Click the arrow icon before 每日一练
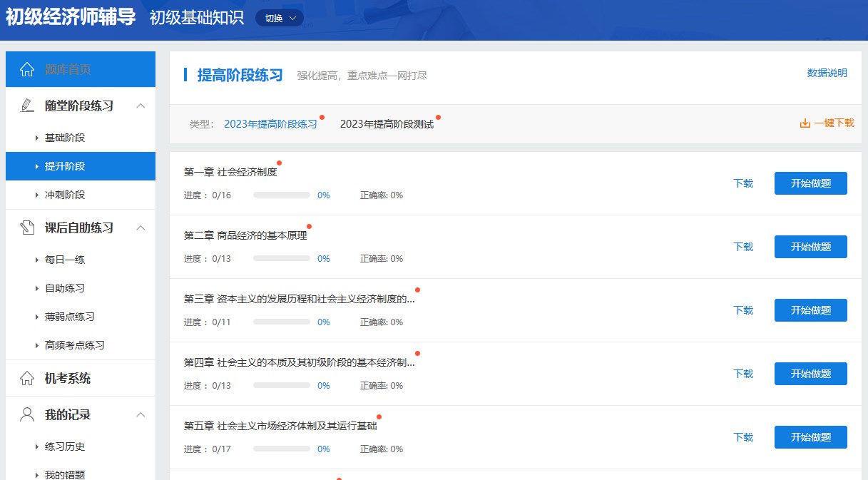Screen dimensions: 868x480 [36, 260]
